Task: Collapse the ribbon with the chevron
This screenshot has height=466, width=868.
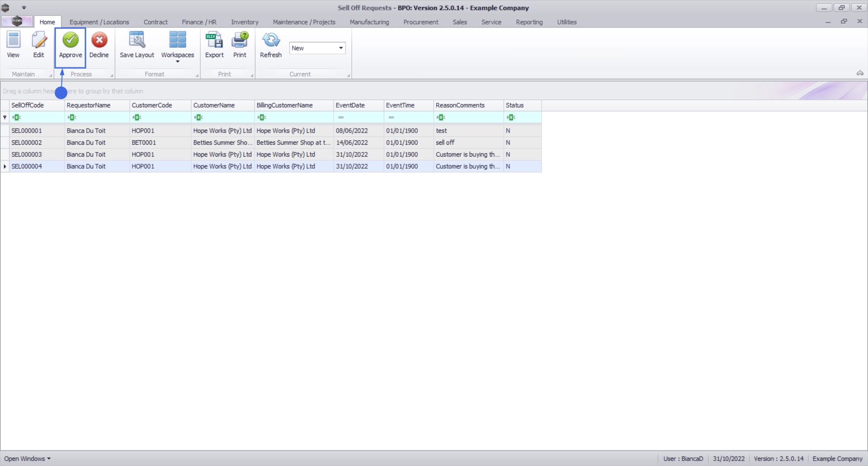Action: click(860, 73)
